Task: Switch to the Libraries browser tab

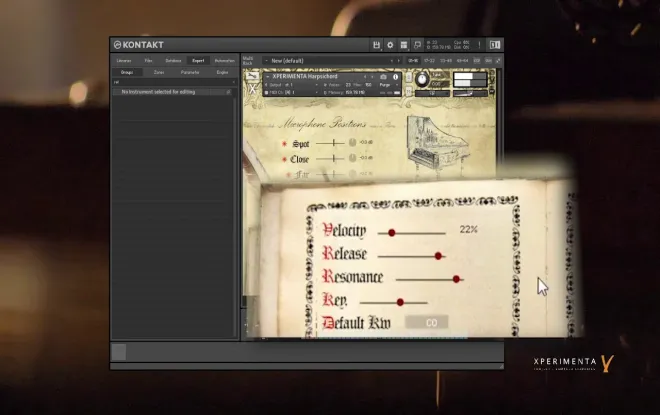Action: 124,61
